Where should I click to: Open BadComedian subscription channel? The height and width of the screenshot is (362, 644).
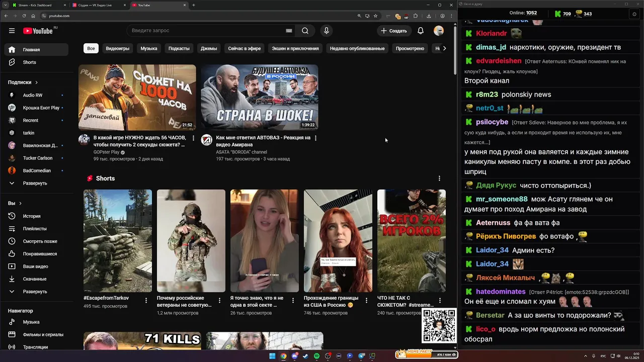pyautogui.click(x=36, y=170)
